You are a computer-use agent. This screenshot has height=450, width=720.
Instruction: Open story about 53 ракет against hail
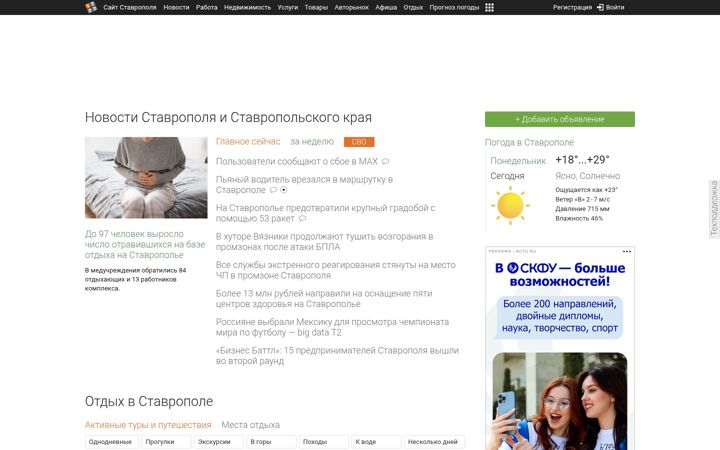tap(325, 213)
